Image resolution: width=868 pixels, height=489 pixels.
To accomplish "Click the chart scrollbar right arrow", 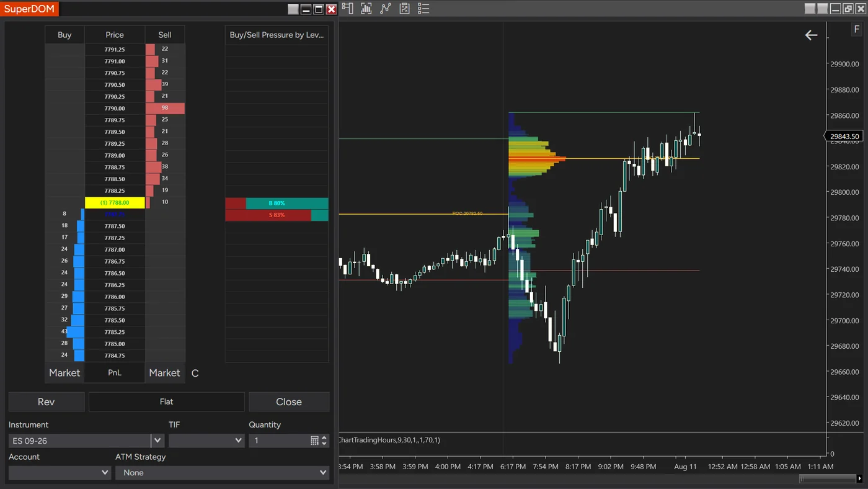I will 860,478.
